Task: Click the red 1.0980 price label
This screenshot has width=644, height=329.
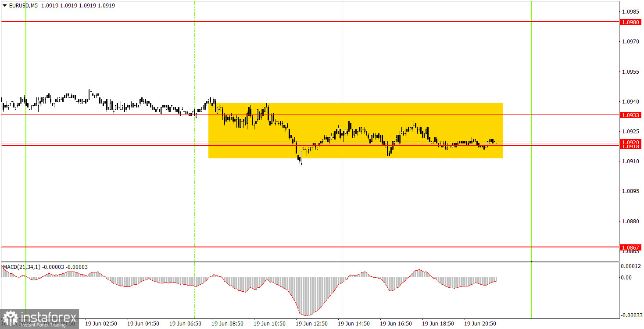Action: coord(630,21)
